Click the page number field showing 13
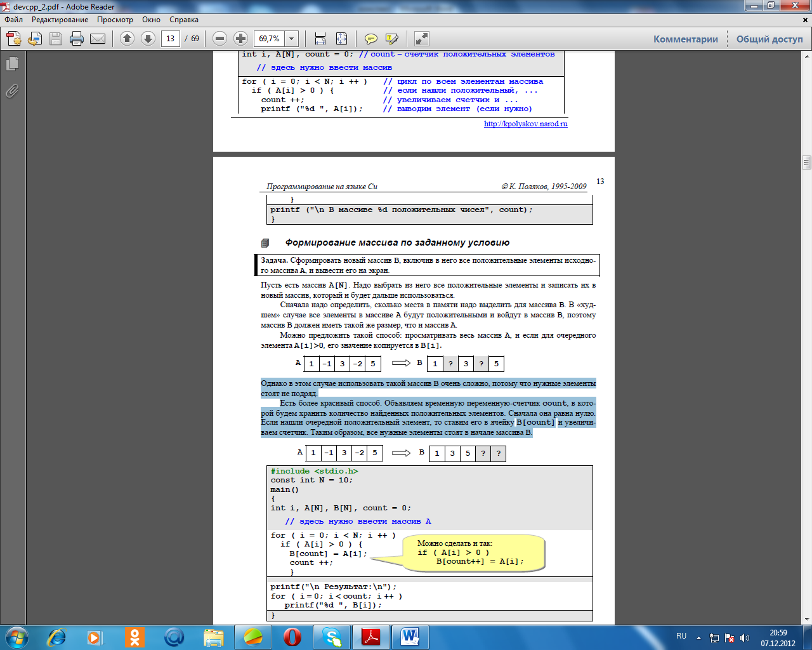 coord(170,39)
